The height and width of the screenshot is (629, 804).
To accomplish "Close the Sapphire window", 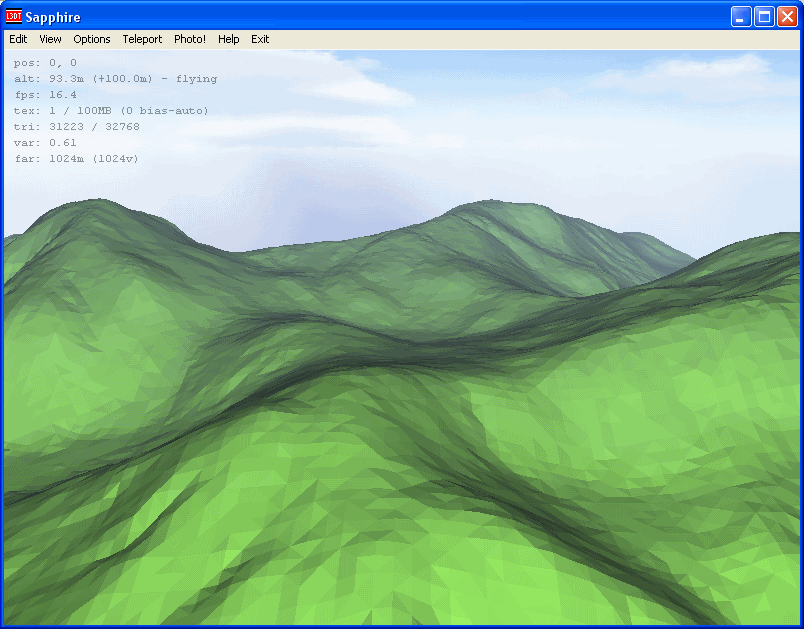I will pos(787,17).
